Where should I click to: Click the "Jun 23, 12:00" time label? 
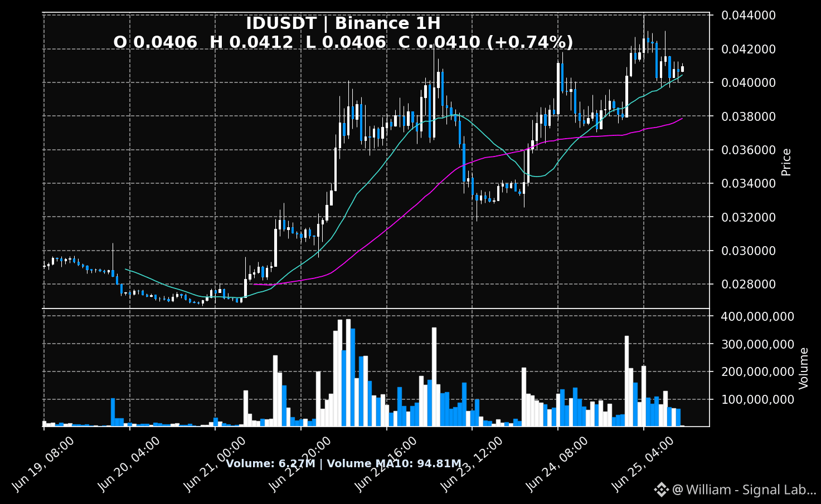pyautogui.click(x=472, y=464)
